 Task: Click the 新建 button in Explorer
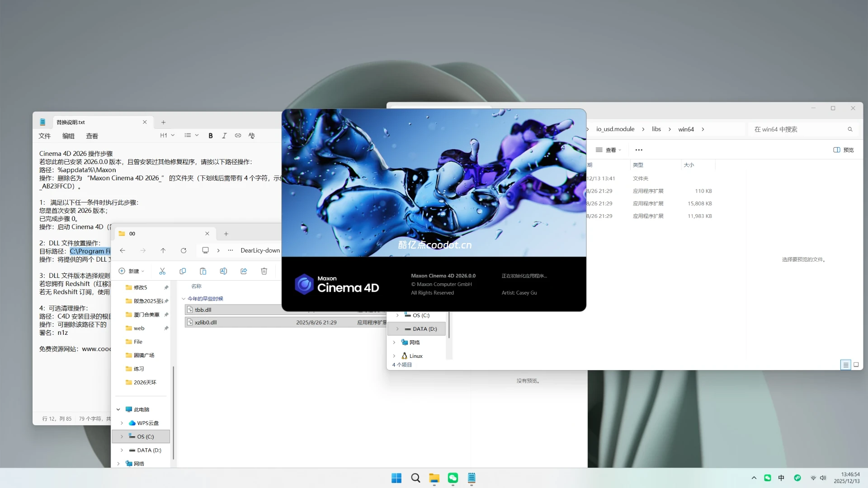click(132, 271)
